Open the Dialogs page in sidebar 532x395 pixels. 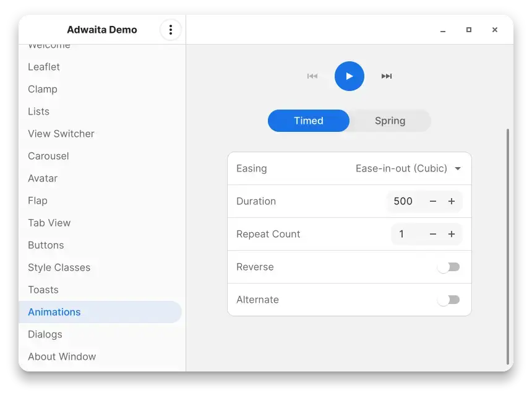tap(45, 334)
